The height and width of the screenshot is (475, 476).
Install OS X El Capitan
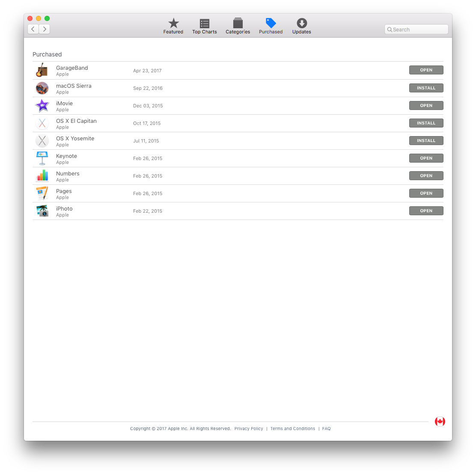426,123
